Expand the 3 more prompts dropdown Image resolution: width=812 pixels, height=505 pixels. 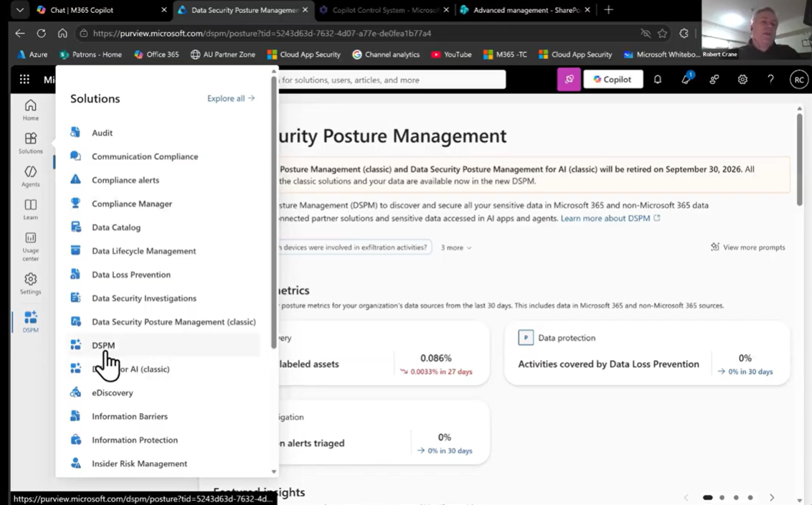(x=456, y=247)
